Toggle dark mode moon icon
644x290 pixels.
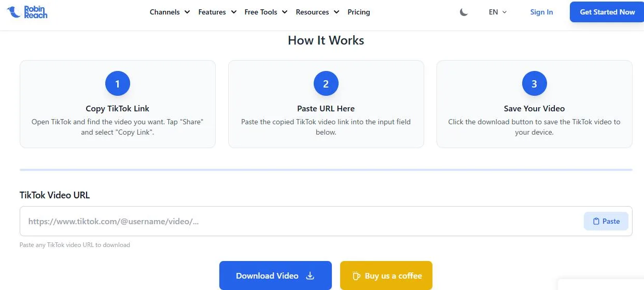pyautogui.click(x=464, y=12)
